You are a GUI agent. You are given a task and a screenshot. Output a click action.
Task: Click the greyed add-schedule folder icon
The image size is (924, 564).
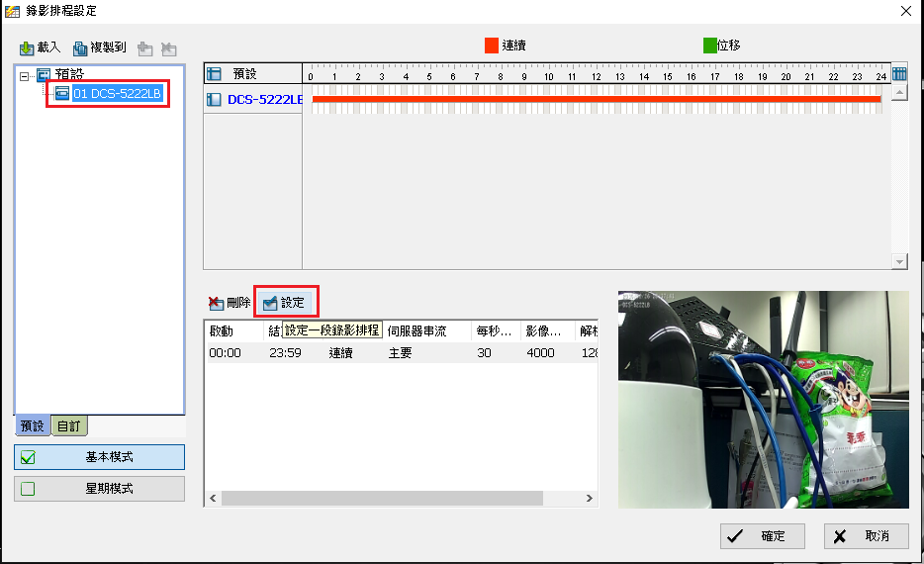click(145, 47)
